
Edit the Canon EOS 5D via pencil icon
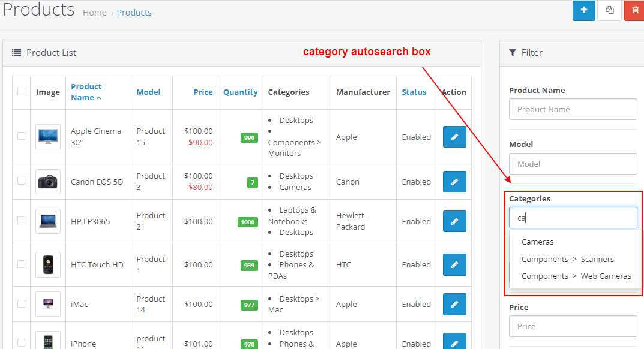(x=454, y=182)
